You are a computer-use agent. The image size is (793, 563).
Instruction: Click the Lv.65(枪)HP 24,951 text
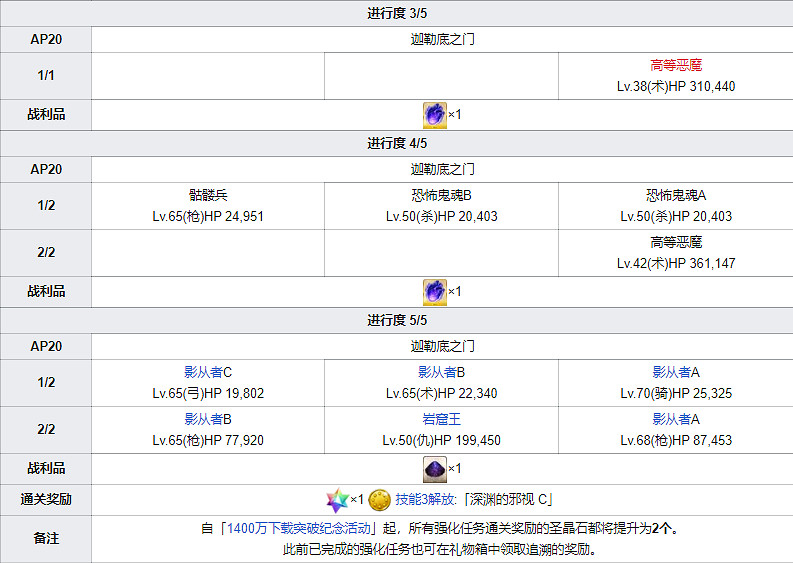(208, 216)
